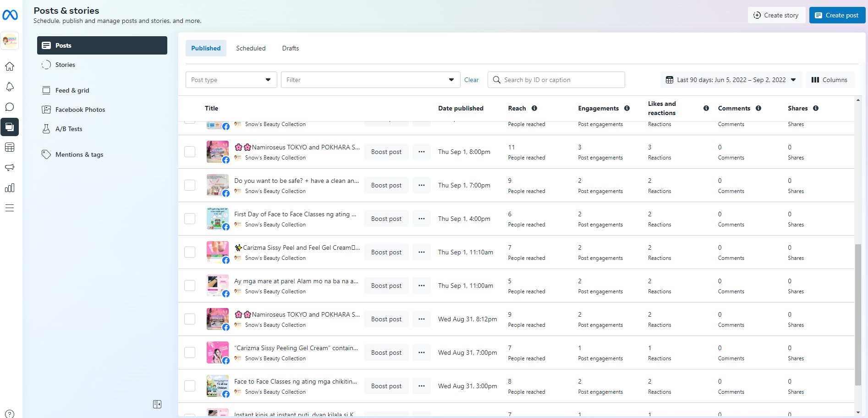
Task: Open more options for Carizma Sissy Peel and Feel post
Action: [422, 252]
